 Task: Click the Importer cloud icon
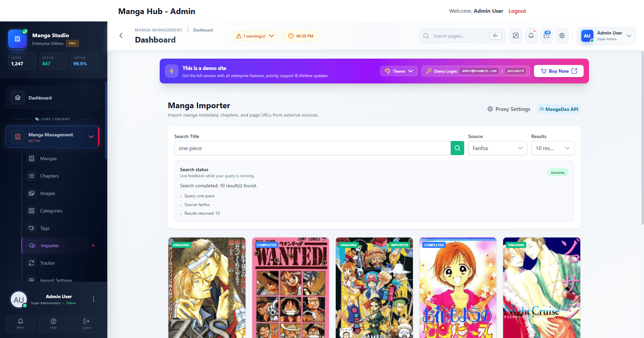[x=32, y=246]
